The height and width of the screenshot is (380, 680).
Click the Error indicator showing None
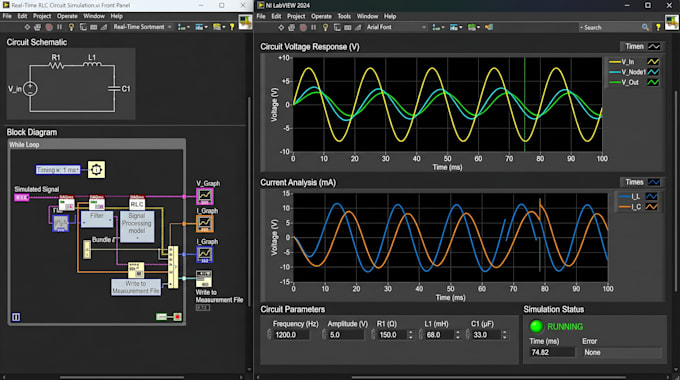pyautogui.click(x=622, y=352)
